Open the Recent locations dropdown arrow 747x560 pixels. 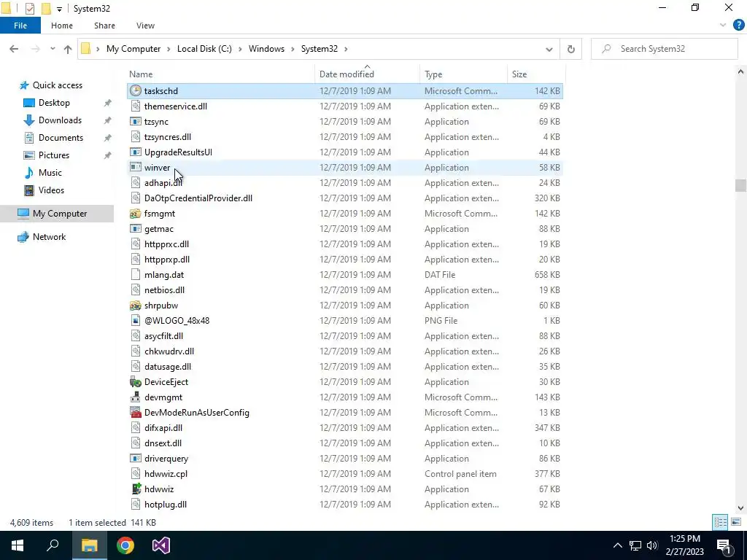pos(53,49)
